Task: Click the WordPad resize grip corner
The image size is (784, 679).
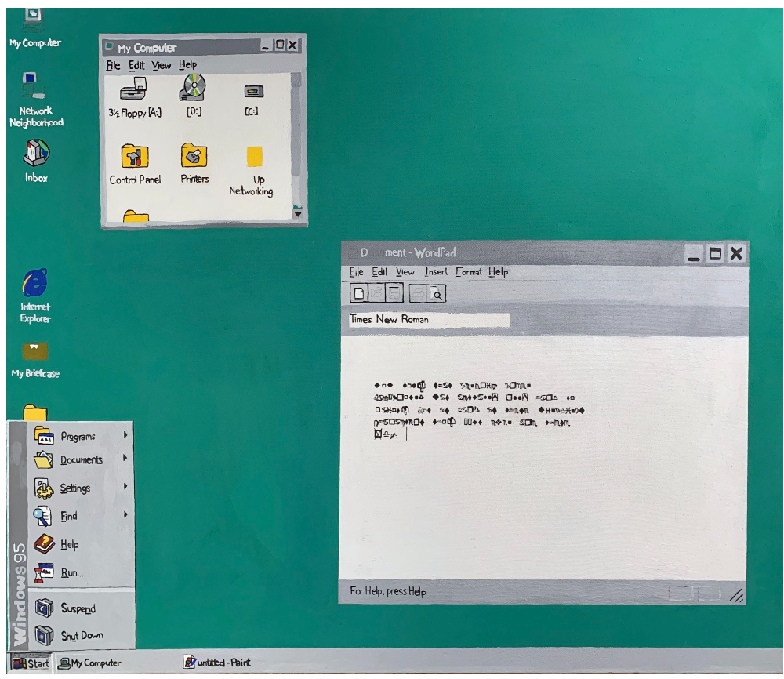Action: [736, 595]
